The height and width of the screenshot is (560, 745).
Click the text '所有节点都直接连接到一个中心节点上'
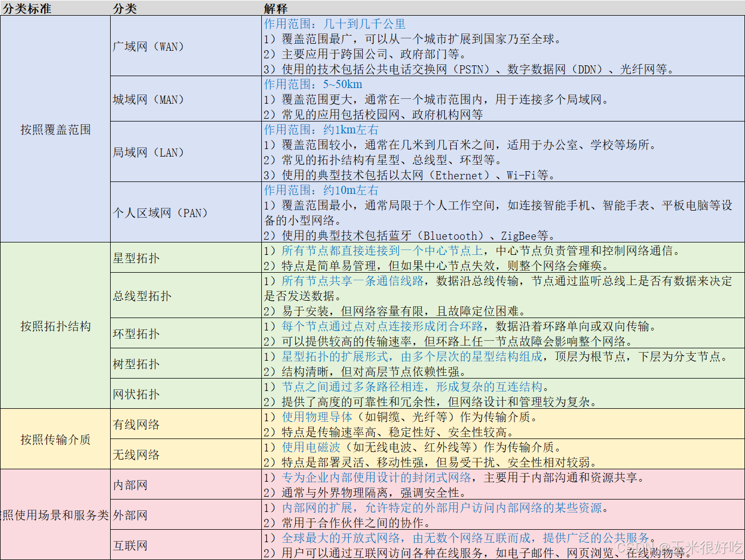[x=382, y=251]
